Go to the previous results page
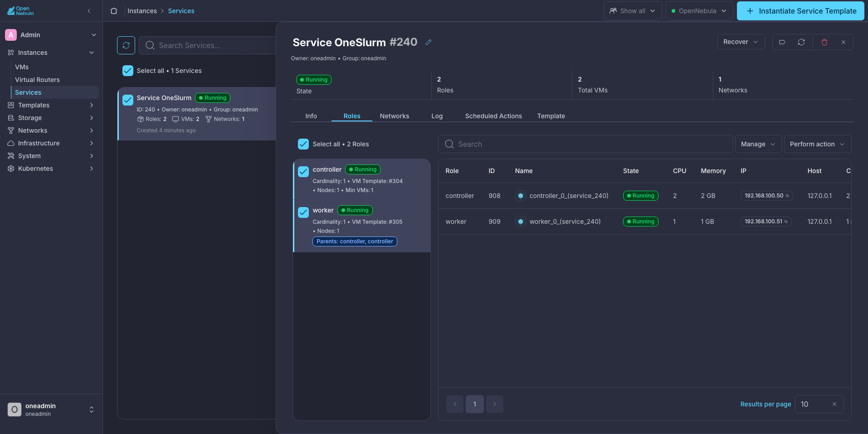Screen dimensions: 868x434 [x=455, y=404]
